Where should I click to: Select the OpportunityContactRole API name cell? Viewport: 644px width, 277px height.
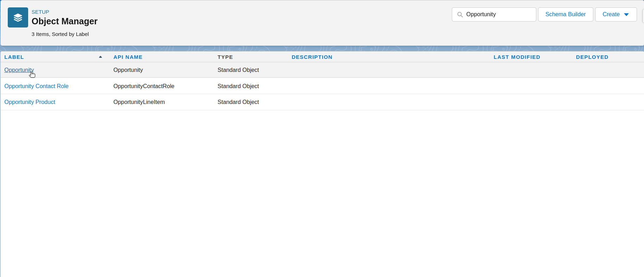[x=144, y=86]
